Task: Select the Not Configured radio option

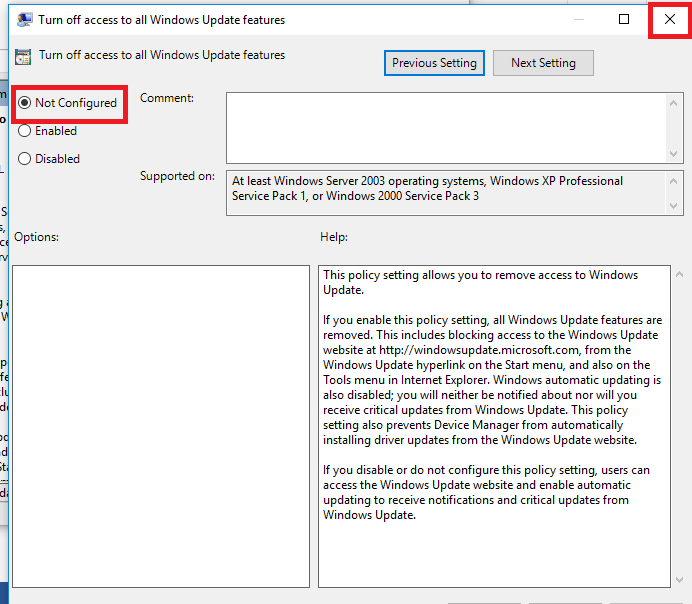Action: [25, 103]
